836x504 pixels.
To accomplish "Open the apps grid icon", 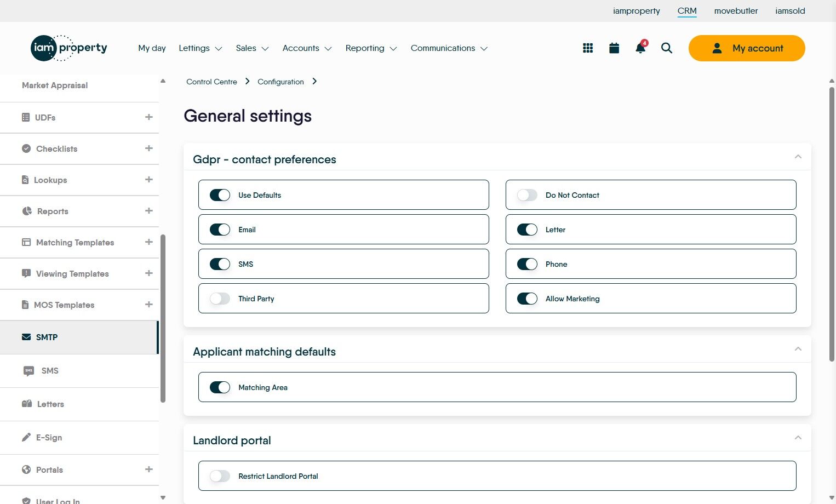I will 588,48.
